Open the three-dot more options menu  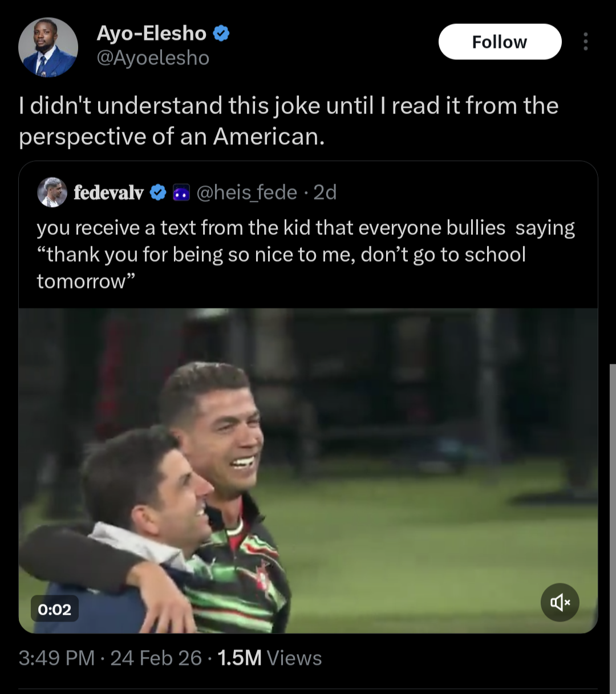(585, 42)
